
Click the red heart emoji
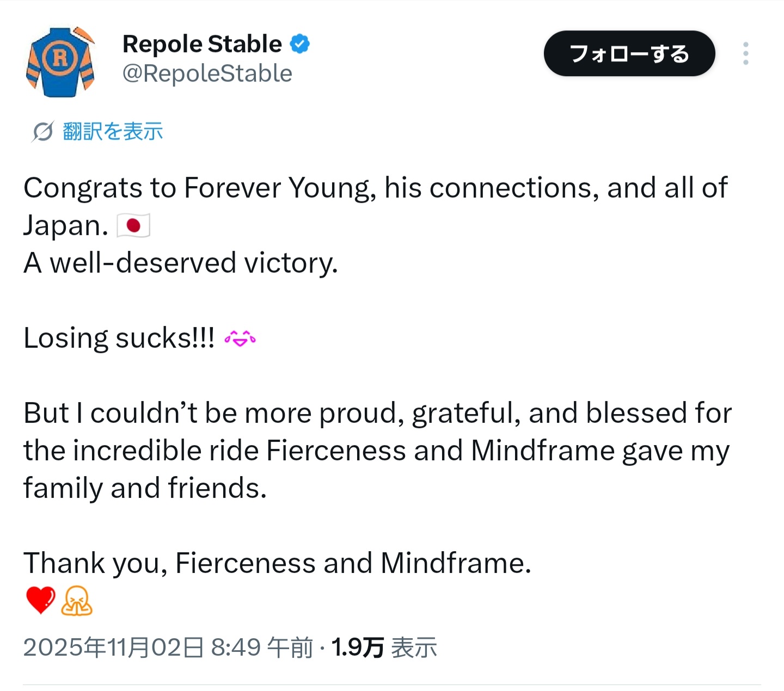click(x=41, y=600)
